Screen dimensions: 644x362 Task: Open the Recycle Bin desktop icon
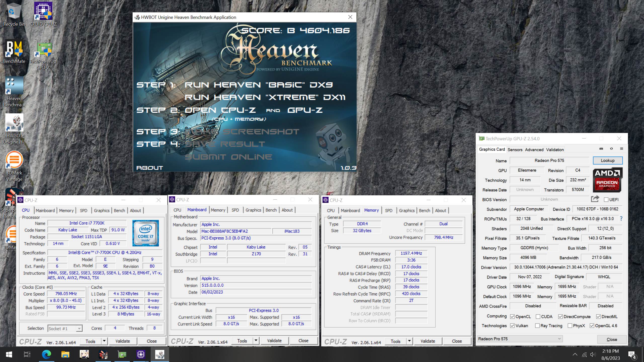[14, 14]
